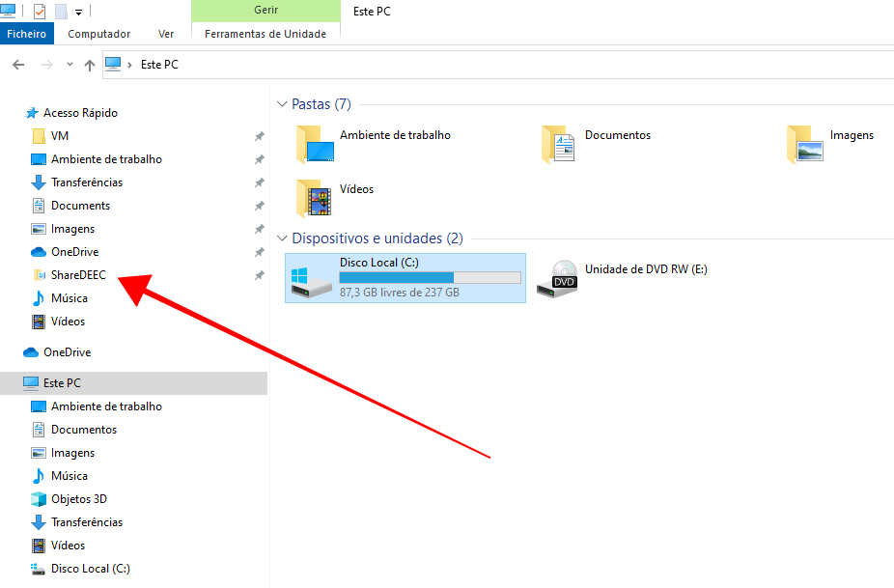Viewport: 894px width, 588px height.
Task: Select Acesso Rápido in navigation pane
Action: point(80,113)
